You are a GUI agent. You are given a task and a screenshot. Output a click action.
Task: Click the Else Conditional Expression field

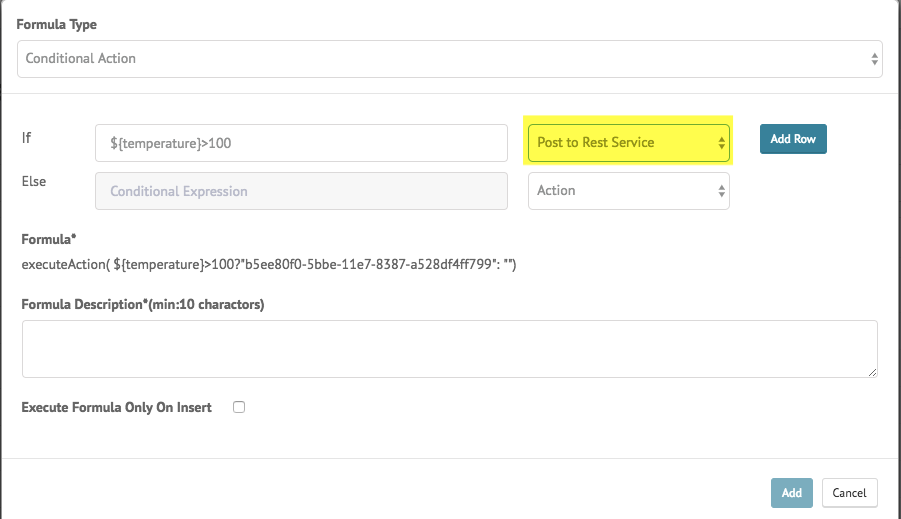(301, 191)
